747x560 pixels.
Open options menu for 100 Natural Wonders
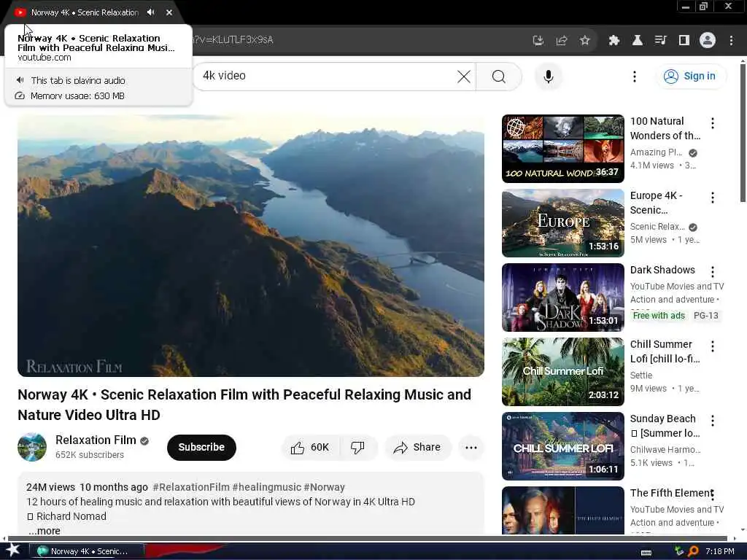click(x=712, y=122)
